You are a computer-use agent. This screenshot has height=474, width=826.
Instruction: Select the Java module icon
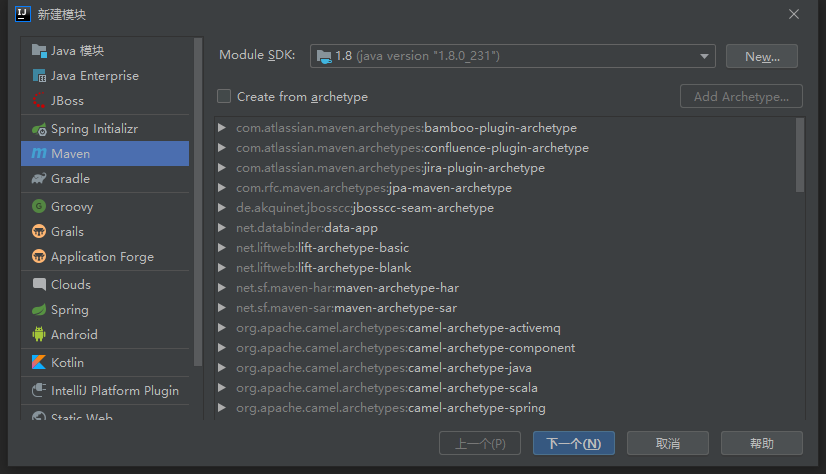(x=39, y=51)
